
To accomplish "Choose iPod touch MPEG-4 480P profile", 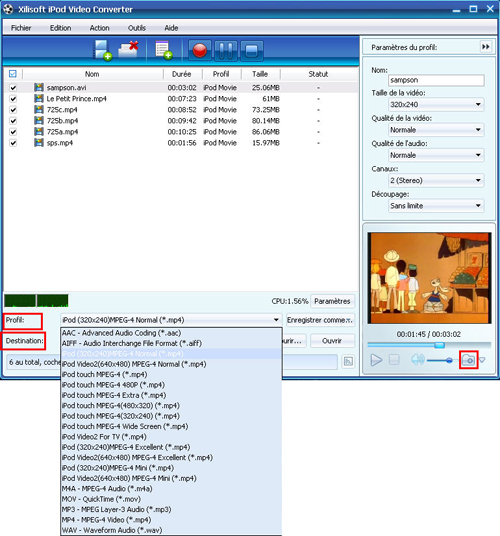I will [171, 385].
